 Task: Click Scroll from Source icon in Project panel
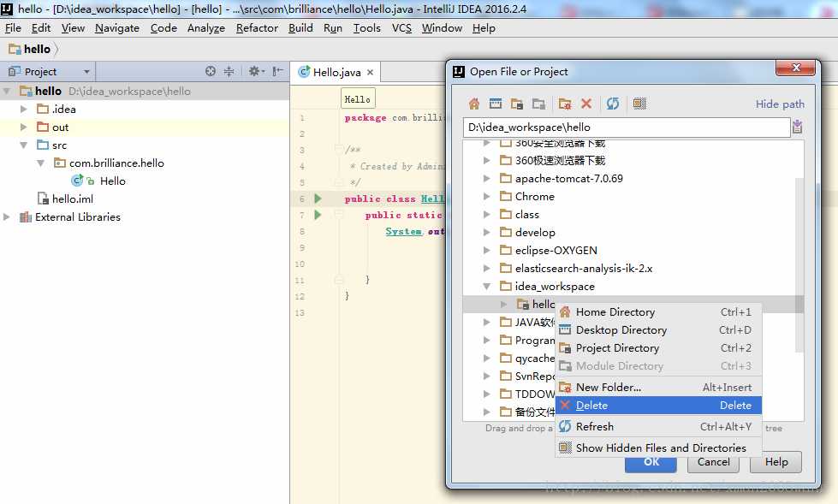211,71
